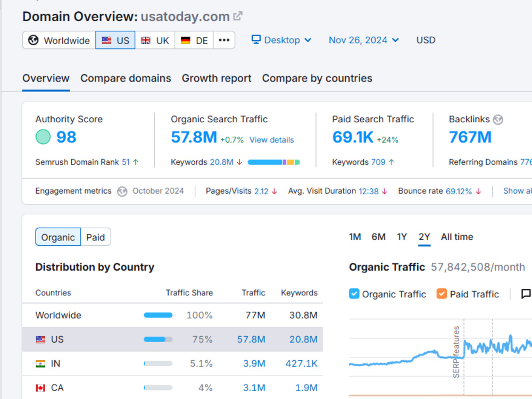Select the All time range
This screenshot has width=532, height=399.
click(x=456, y=237)
